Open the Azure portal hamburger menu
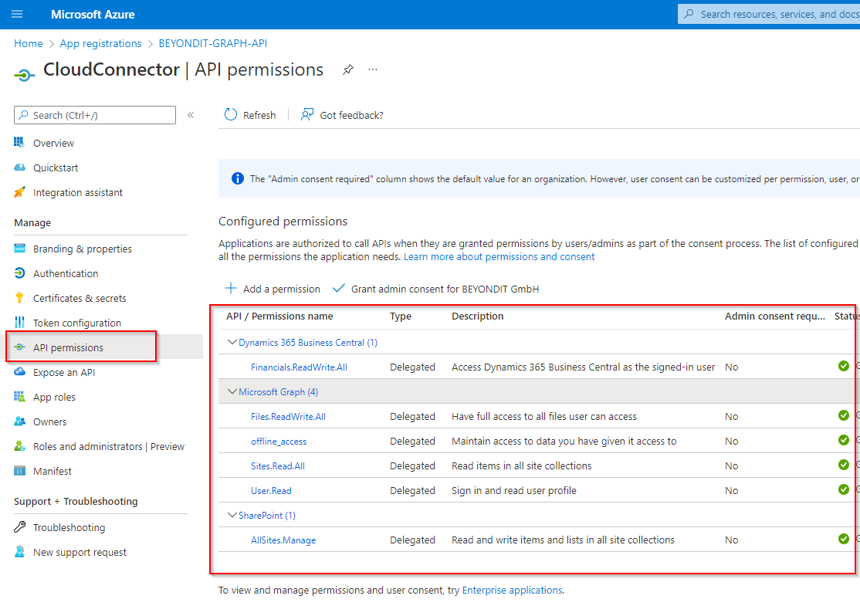 [x=17, y=14]
